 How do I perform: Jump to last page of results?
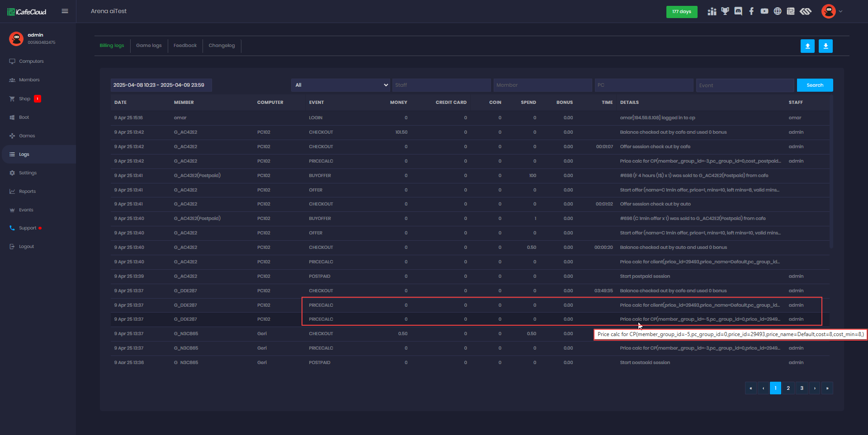[827, 388]
